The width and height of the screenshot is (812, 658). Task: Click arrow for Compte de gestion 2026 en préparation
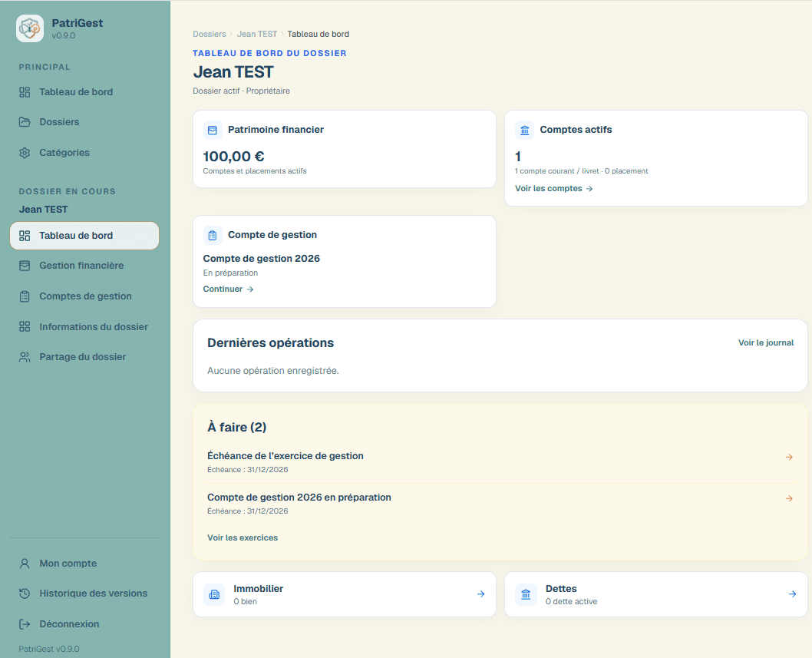click(789, 498)
